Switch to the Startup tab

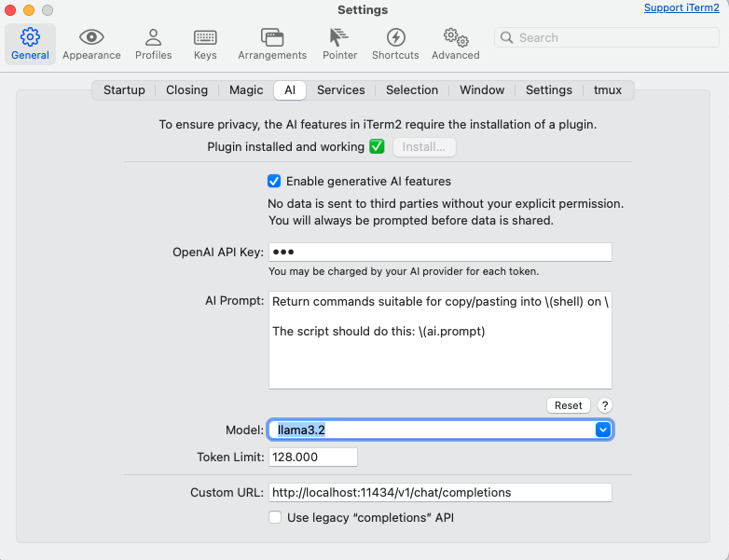(x=124, y=90)
